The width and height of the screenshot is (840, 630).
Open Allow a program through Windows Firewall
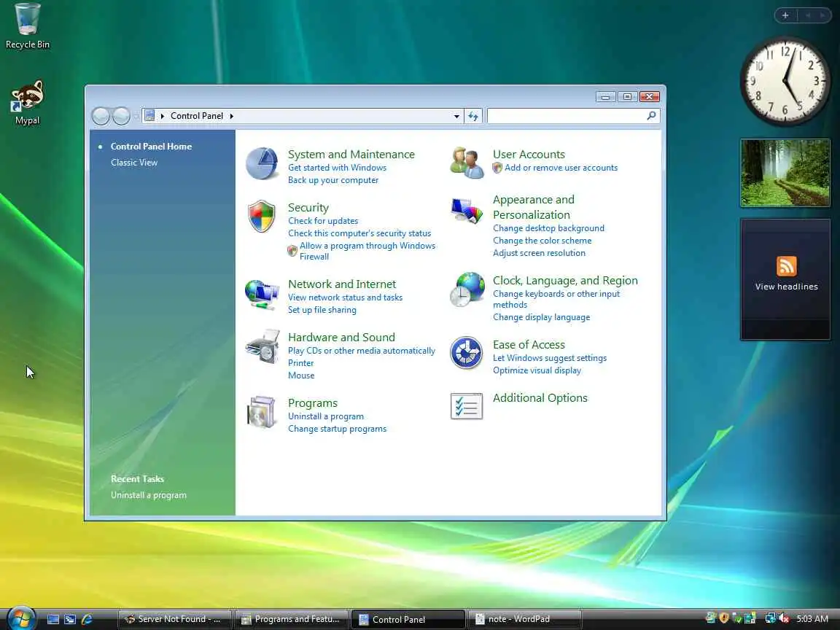[x=367, y=251]
